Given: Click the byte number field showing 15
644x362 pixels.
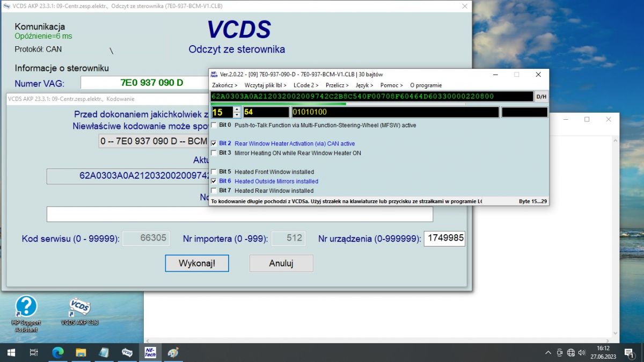Looking at the screenshot, I should tap(222, 112).
